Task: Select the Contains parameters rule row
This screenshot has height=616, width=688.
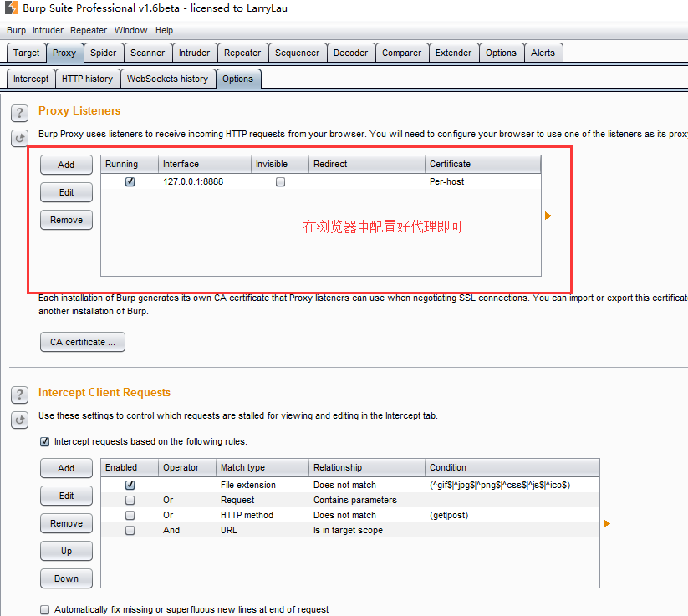Action: click(x=350, y=500)
